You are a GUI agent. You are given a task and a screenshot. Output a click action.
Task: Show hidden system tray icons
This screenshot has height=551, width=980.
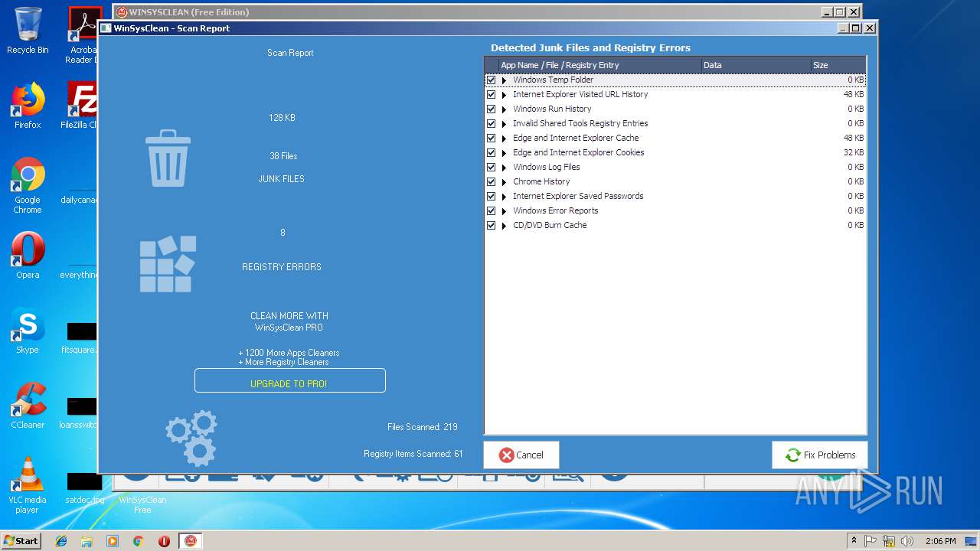pyautogui.click(x=854, y=541)
